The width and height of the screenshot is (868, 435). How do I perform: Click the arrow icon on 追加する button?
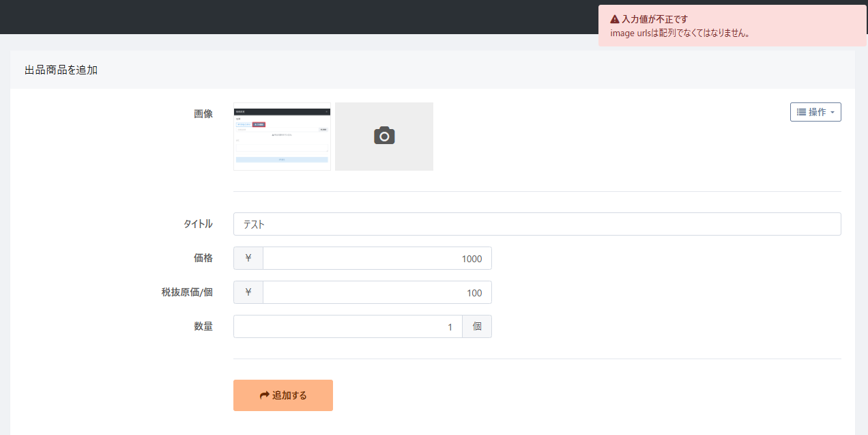pyautogui.click(x=265, y=395)
